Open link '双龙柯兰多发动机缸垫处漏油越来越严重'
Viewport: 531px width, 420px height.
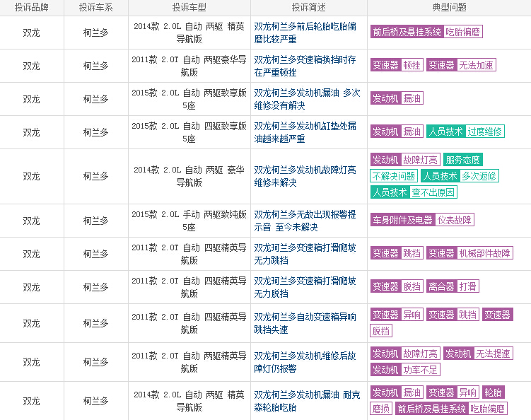tap(305, 132)
